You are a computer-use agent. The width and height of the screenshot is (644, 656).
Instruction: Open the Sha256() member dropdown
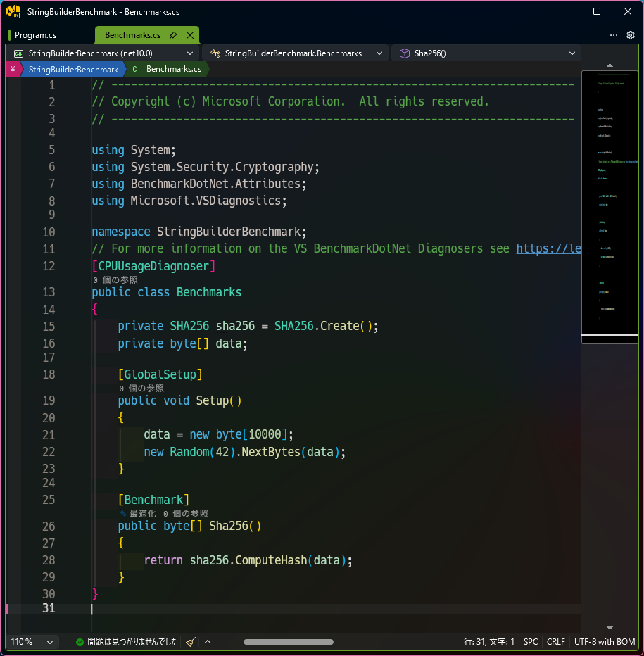tap(486, 53)
